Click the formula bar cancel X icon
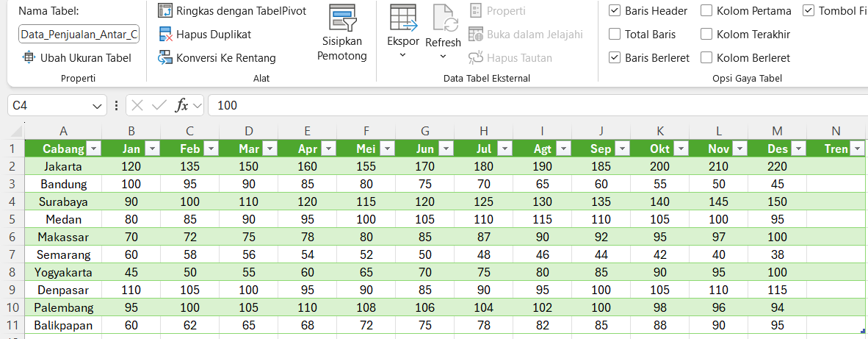 point(138,105)
